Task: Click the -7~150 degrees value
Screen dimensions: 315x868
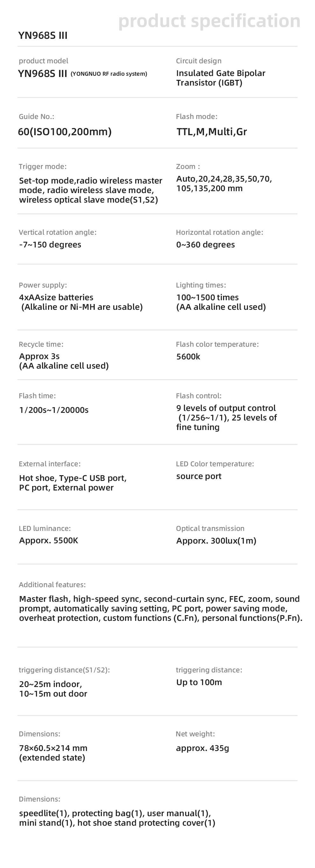Action: point(50,245)
